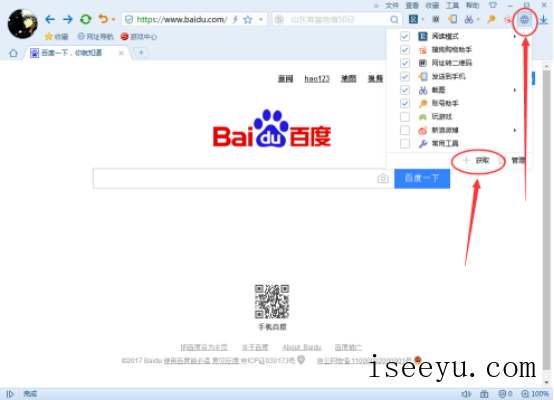Open the 地图 link on Baidu
The height and width of the screenshot is (400, 554).
(x=348, y=78)
